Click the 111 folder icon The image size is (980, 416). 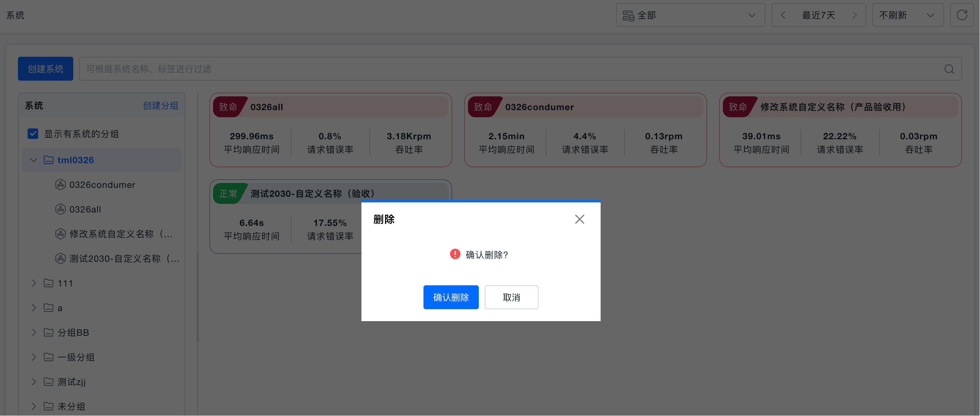[48, 283]
